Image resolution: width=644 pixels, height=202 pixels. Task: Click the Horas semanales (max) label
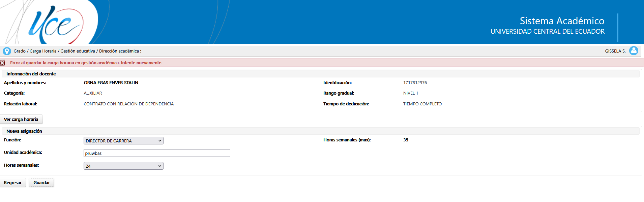point(347,140)
